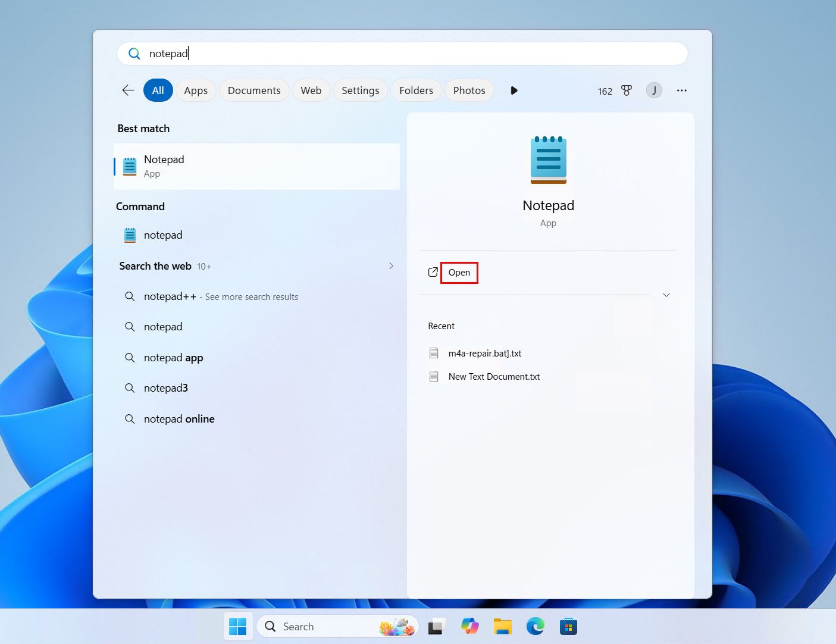
Task: Select the Notepad App best match result
Action: point(257,166)
